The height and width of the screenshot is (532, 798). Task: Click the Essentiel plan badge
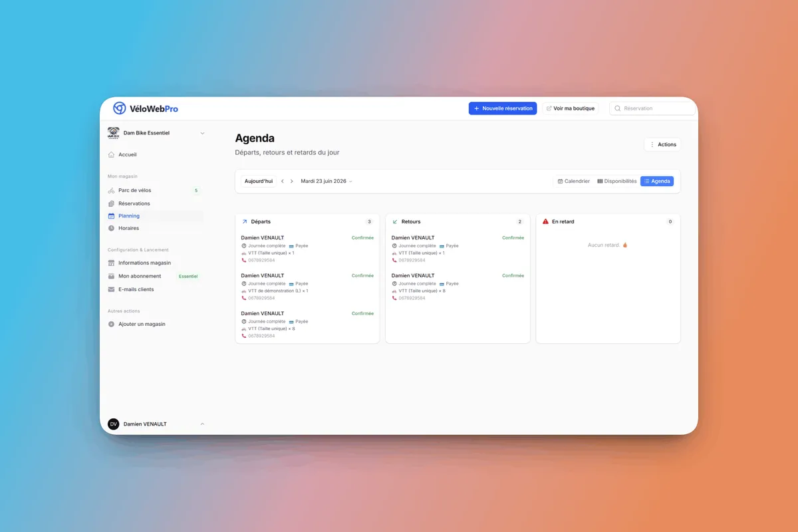pyautogui.click(x=188, y=276)
